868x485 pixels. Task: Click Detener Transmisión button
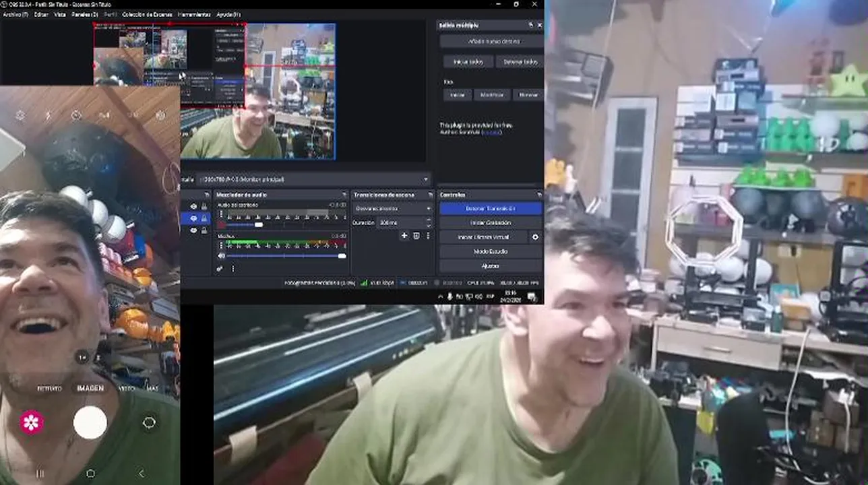tap(490, 209)
